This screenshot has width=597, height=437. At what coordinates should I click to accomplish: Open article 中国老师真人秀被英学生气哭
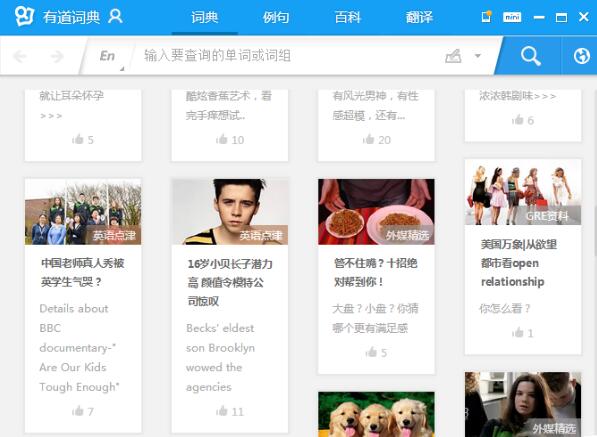coord(83,272)
